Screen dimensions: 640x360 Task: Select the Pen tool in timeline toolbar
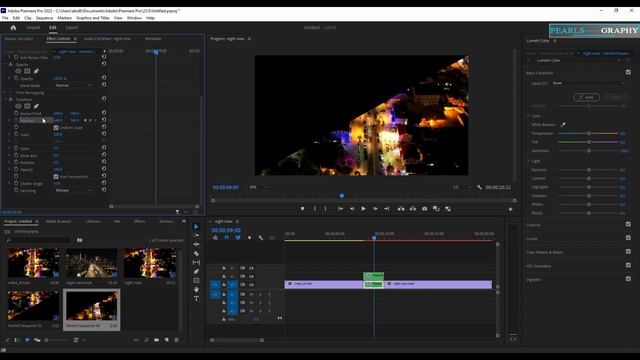pyautogui.click(x=196, y=271)
